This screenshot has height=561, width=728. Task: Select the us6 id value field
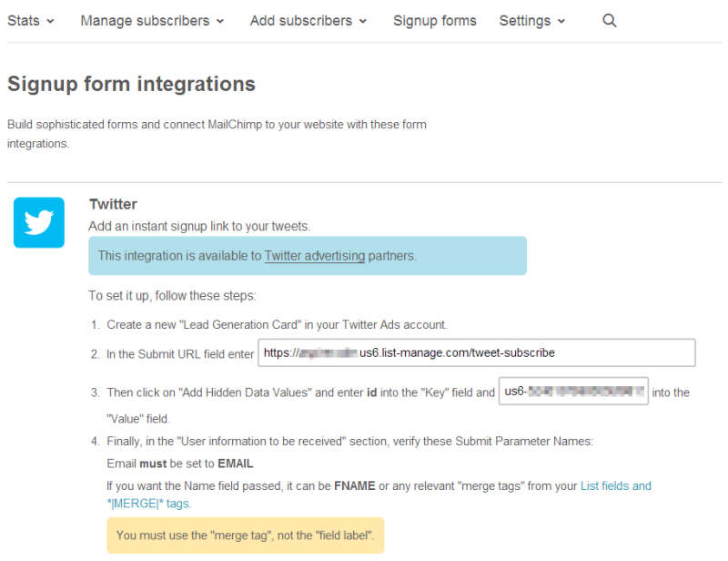point(573,392)
